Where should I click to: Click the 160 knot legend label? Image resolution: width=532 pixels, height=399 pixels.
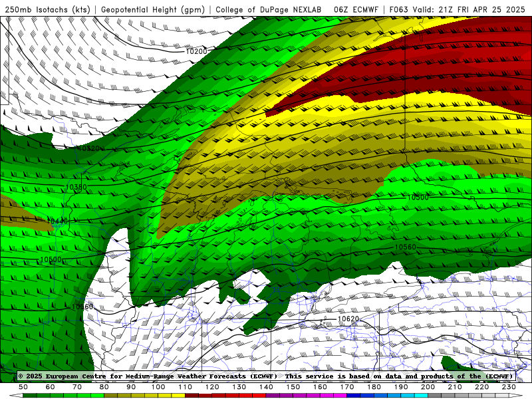(x=320, y=387)
